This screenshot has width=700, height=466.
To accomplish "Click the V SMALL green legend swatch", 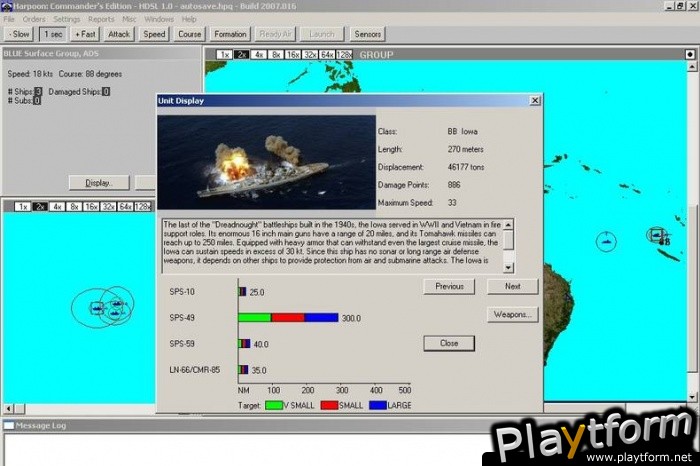I will click(274, 405).
